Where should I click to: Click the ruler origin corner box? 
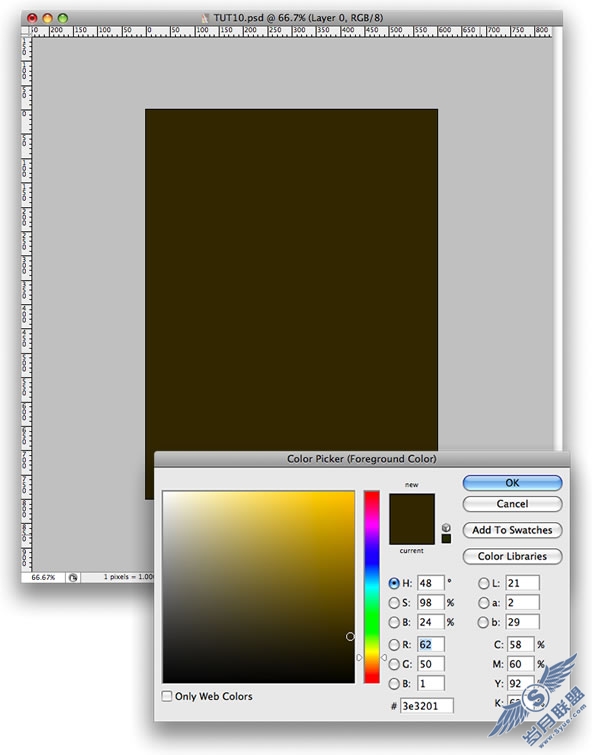click(x=26, y=31)
